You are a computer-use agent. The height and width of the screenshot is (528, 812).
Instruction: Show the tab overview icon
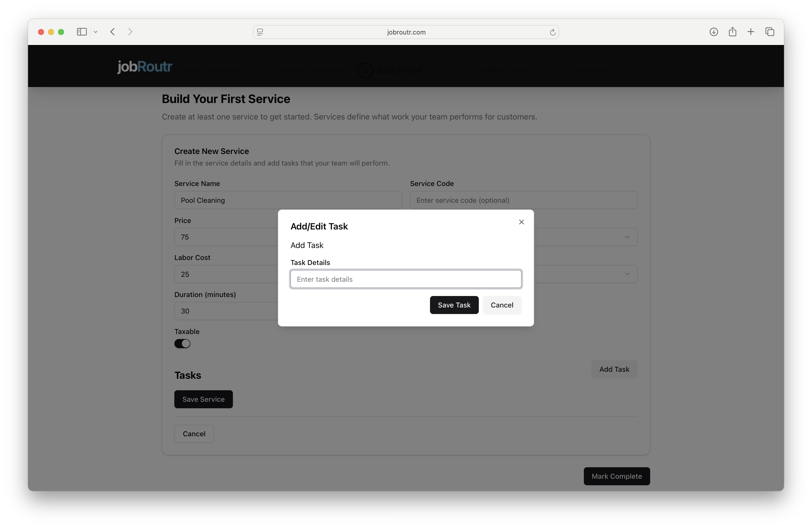point(770,32)
